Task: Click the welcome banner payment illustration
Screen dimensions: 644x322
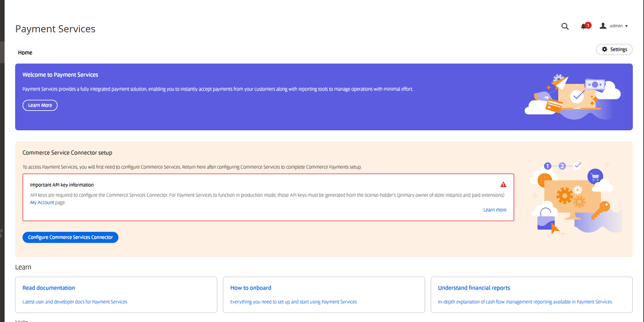Action: (x=572, y=97)
